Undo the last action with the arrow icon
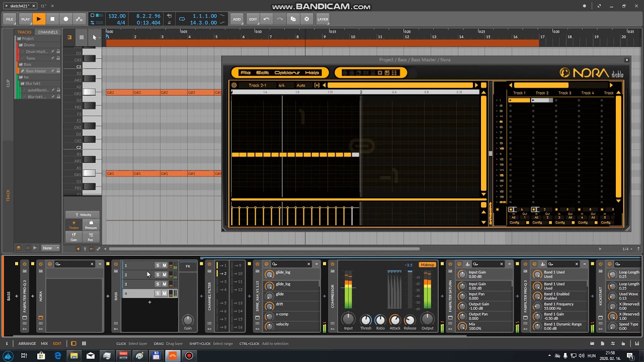This screenshot has height=362, width=644. pos(267,19)
